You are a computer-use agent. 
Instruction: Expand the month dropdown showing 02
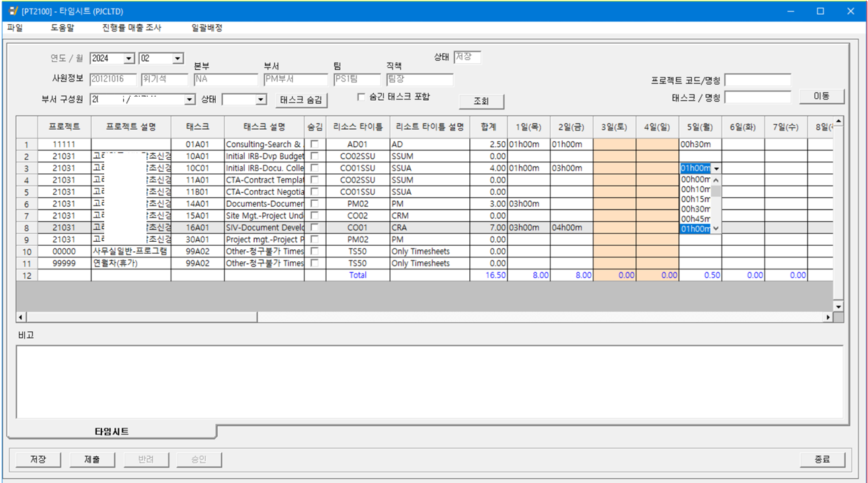pos(178,59)
